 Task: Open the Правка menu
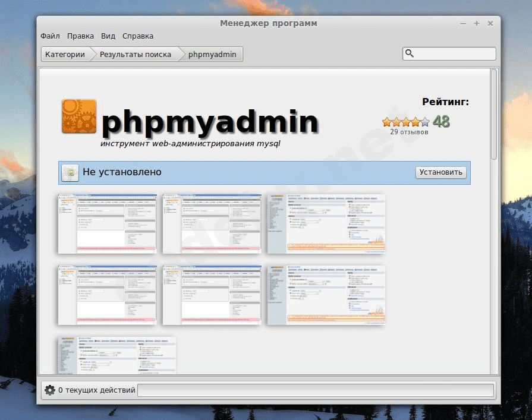click(80, 36)
